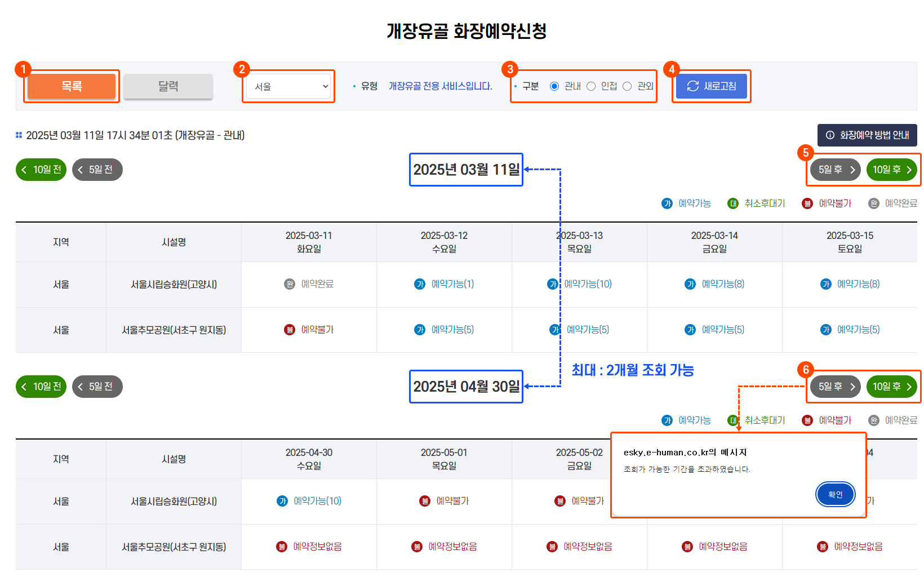Confirm the alert with 확인 button

pyautogui.click(x=836, y=495)
